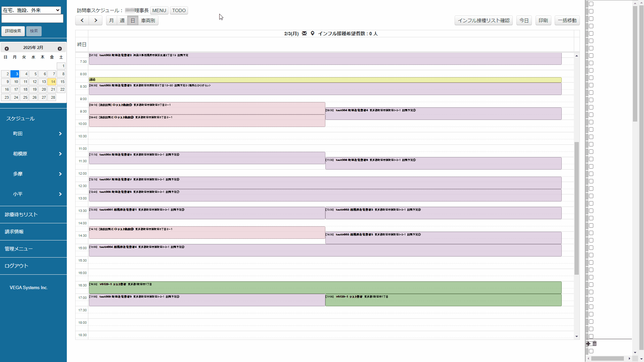Click schedule scroll-up arrow

(577, 56)
